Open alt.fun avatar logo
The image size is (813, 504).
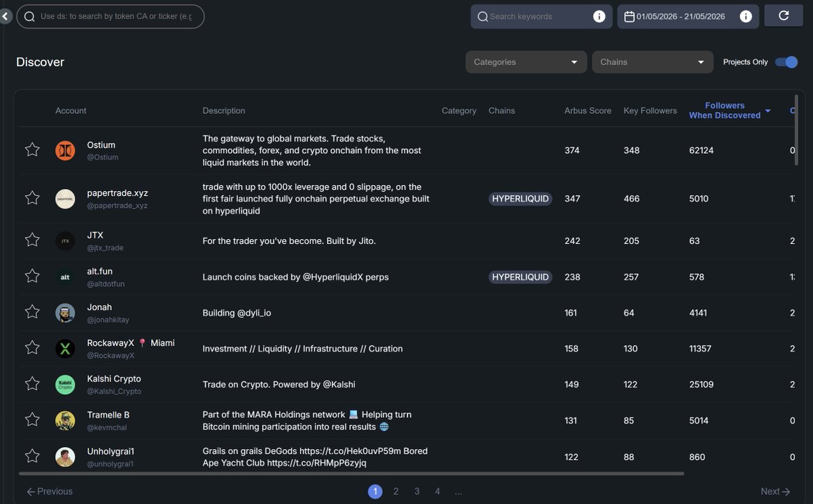click(x=65, y=276)
